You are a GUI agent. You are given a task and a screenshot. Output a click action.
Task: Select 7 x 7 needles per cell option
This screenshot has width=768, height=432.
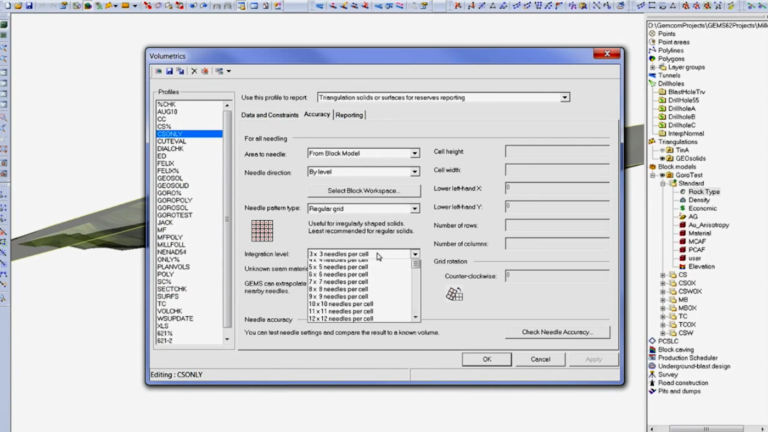coord(338,282)
